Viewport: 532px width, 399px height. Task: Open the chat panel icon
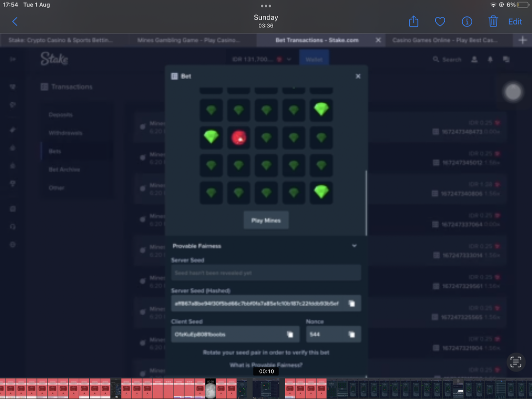pos(506,59)
